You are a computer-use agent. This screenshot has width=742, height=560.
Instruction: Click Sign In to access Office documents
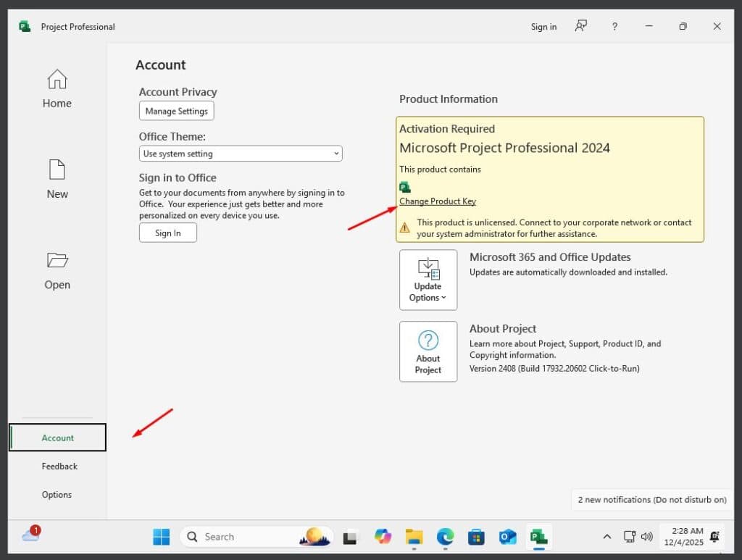click(x=167, y=232)
